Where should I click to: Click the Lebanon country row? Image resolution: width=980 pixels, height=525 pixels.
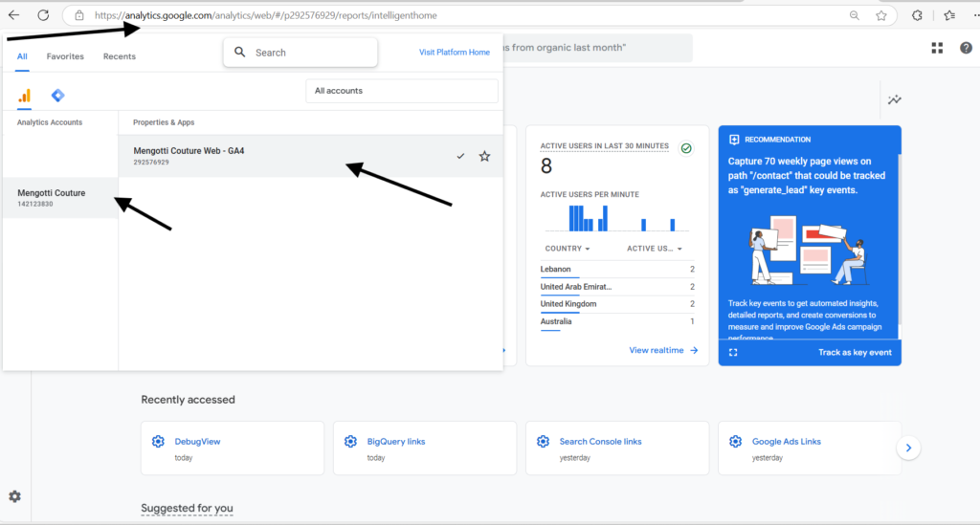(617, 269)
